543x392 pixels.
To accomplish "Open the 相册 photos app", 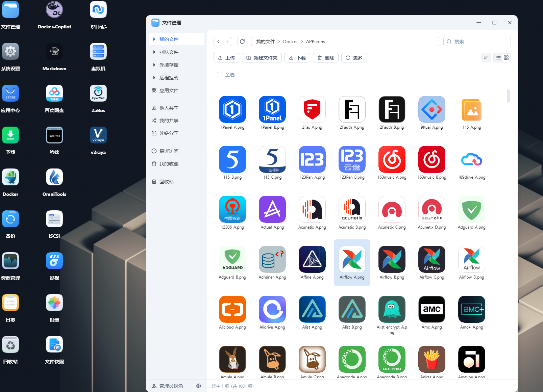I will (x=54, y=303).
